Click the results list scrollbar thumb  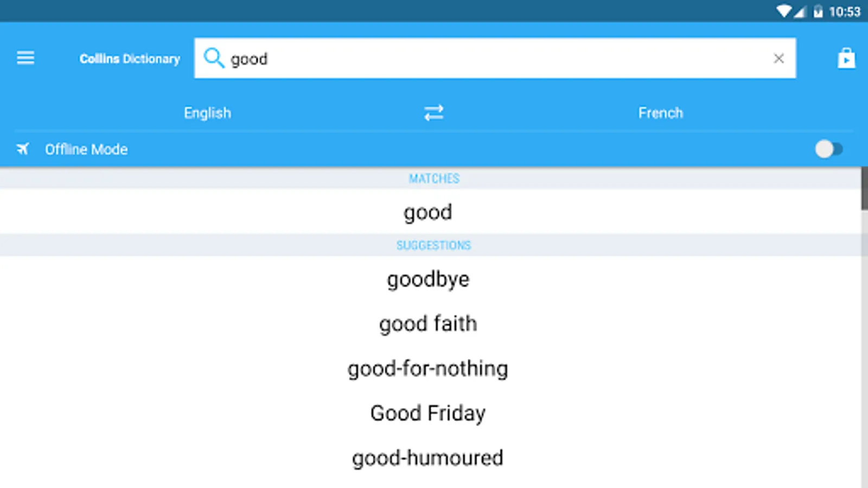[865, 189]
